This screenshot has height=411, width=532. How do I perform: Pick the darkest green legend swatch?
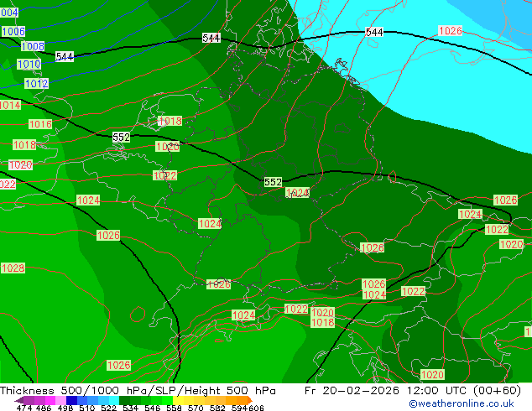[124, 400]
